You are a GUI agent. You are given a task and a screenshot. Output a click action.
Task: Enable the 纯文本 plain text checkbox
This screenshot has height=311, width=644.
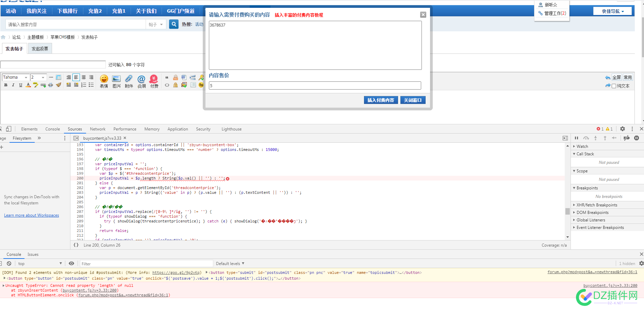click(614, 86)
